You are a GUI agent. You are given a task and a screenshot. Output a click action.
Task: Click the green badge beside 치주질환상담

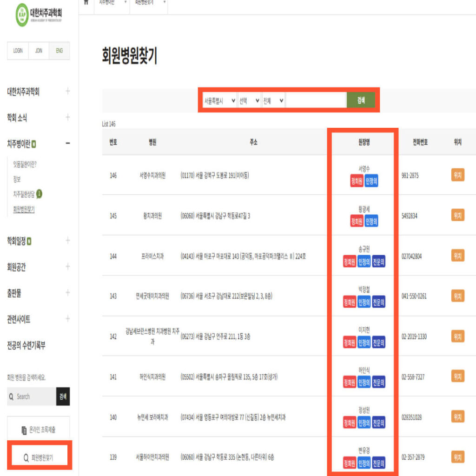[40, 194]
